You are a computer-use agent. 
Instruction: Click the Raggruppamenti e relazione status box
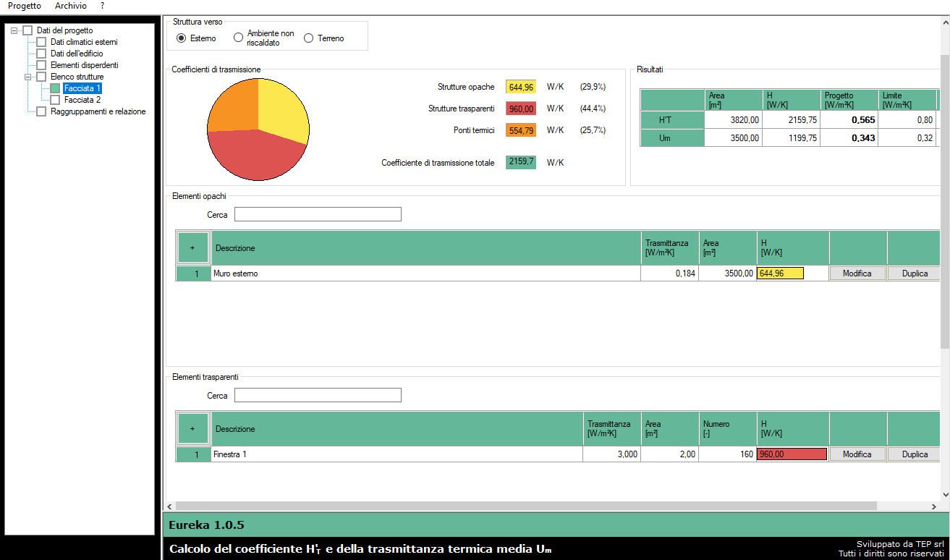(41, 111)
